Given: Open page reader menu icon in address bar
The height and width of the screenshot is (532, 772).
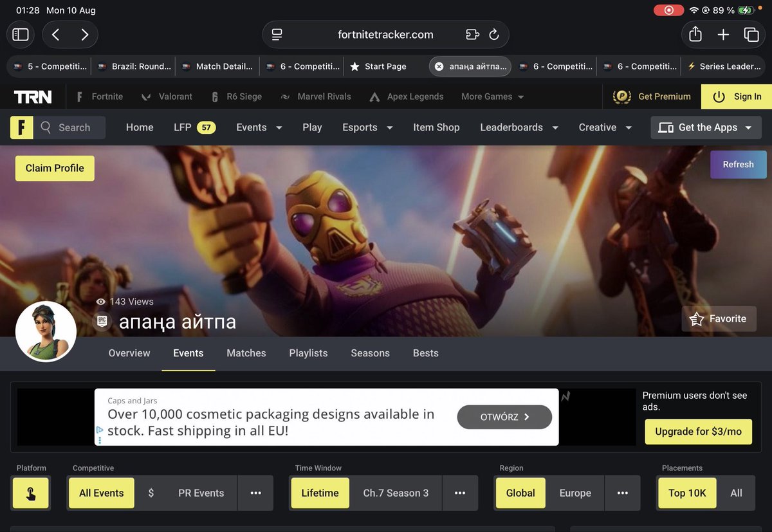Looking at the screenshot, I should click(x=277, y=35).
